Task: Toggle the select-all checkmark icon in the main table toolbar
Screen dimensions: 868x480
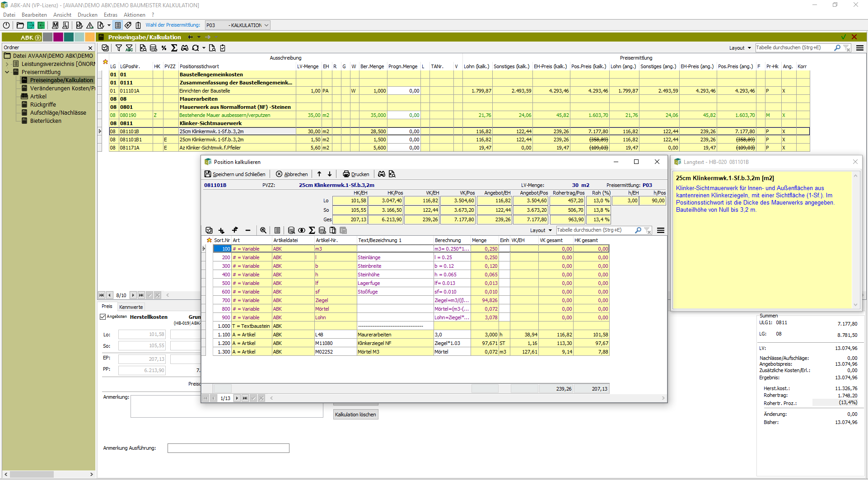Action: click(x=105, y=48)
